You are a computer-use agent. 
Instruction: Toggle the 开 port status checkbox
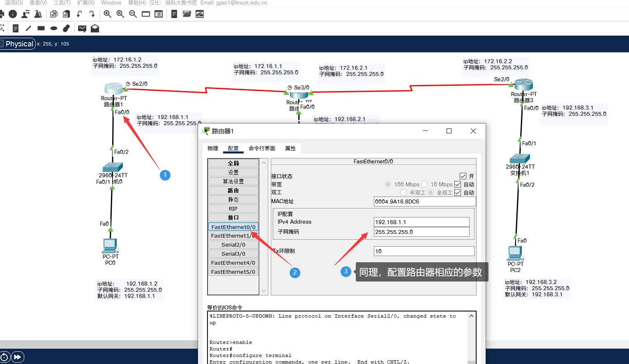point(463,176)
